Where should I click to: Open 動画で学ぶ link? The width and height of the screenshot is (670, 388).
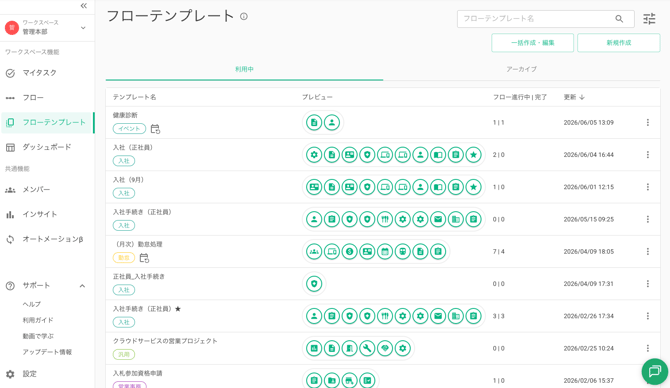38,336
